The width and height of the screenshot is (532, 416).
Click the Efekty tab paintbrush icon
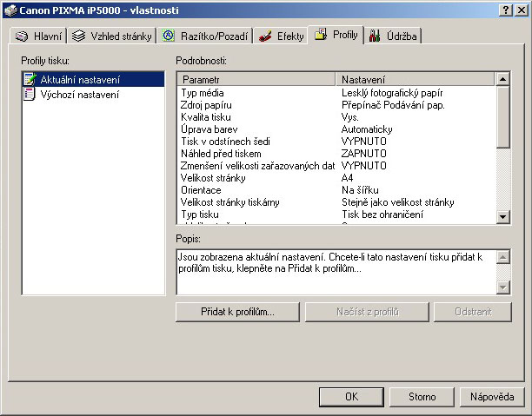pyautogui.click(x=266, y=36)
